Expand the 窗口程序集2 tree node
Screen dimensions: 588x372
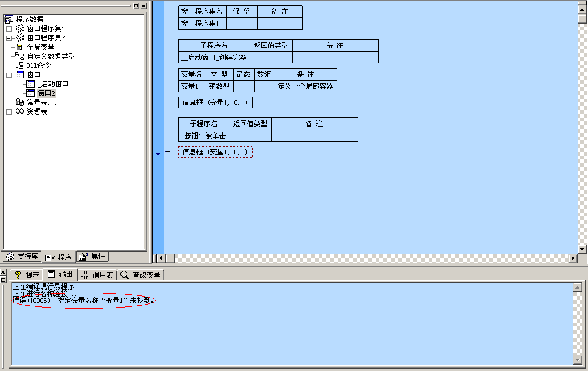9,38
